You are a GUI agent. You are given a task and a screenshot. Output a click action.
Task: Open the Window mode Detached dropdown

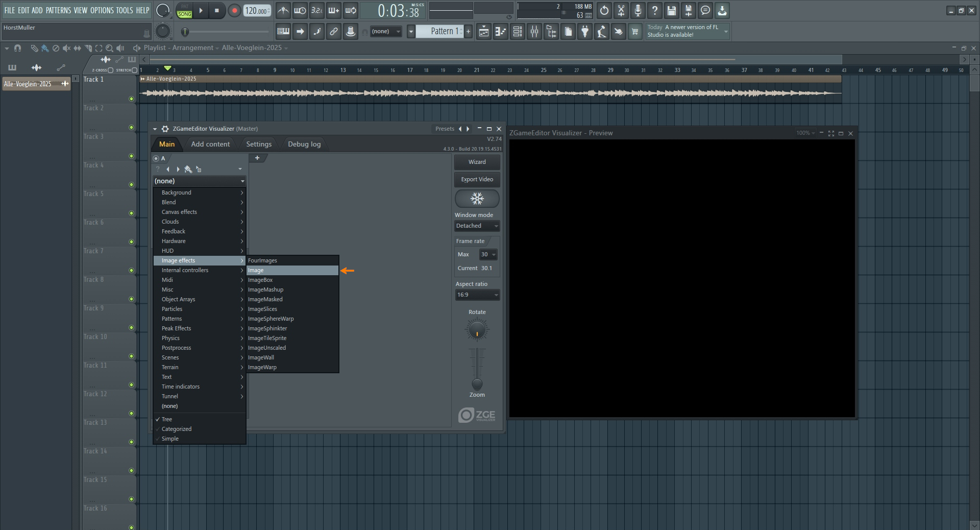(477, 226)
